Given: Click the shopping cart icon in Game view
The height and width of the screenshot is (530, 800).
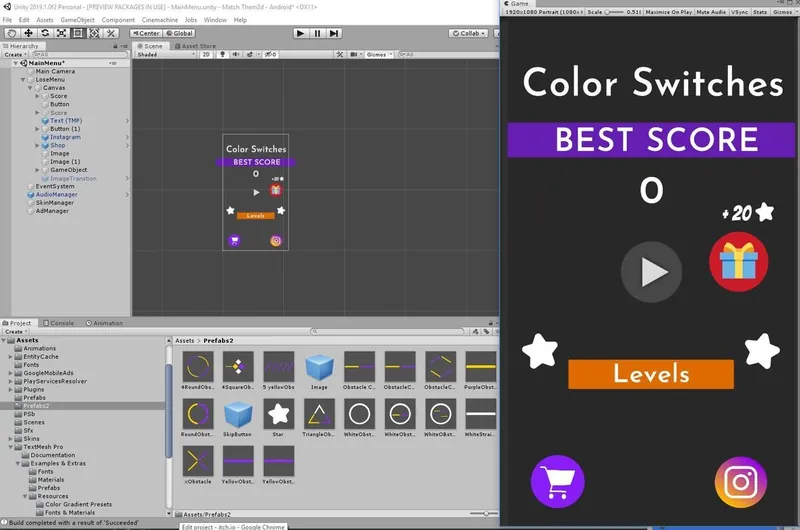Looking at the screenshot, I should [558, 481].
